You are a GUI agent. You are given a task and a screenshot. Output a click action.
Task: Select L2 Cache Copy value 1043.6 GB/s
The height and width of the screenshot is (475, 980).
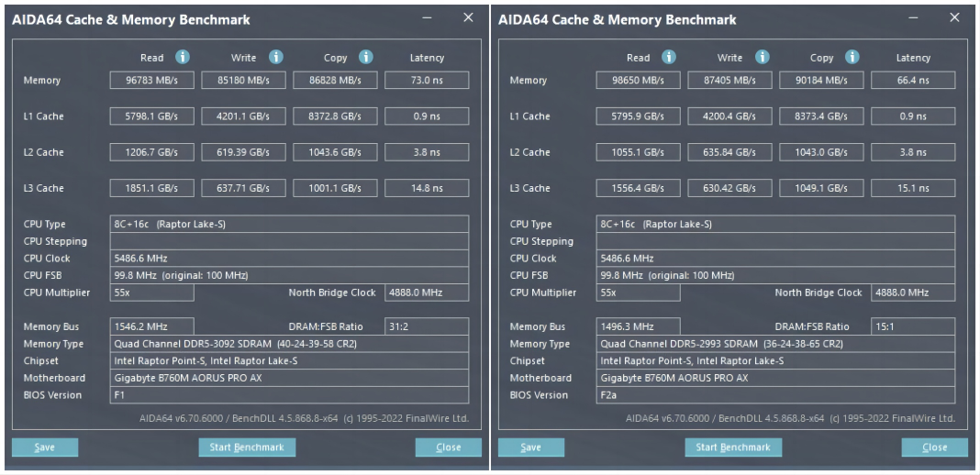[335, 152]
